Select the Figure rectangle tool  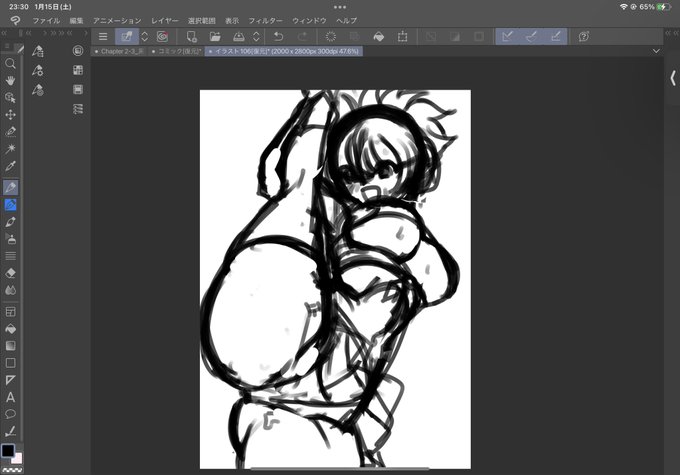coord(10,363)
